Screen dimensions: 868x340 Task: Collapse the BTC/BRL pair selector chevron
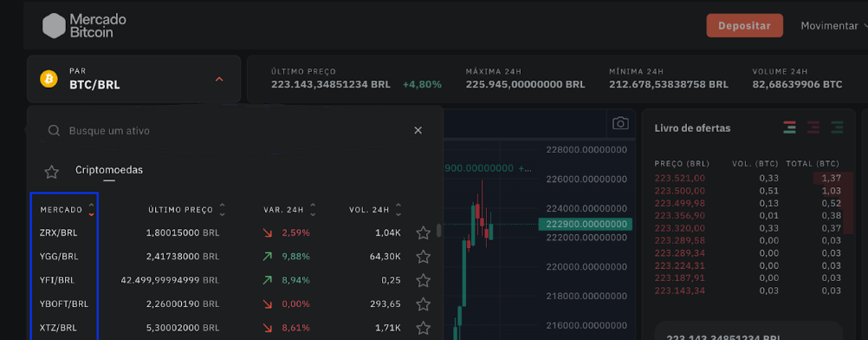pyautogui.click(x=219, y=79)
